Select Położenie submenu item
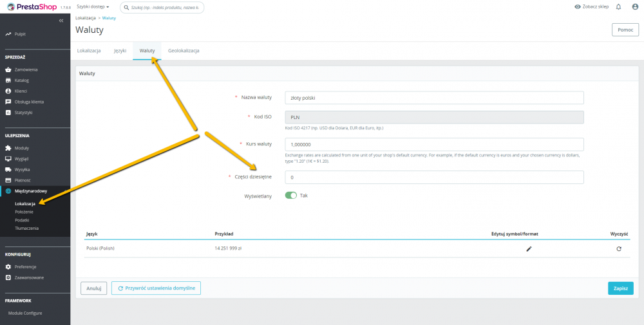Viewport: 644px width, 325px height. 24,212
